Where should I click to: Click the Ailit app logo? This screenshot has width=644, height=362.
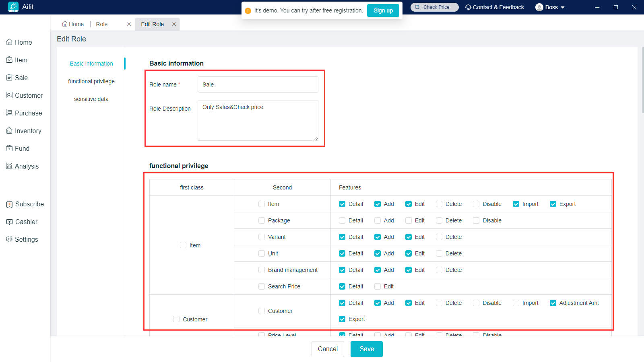13,7
